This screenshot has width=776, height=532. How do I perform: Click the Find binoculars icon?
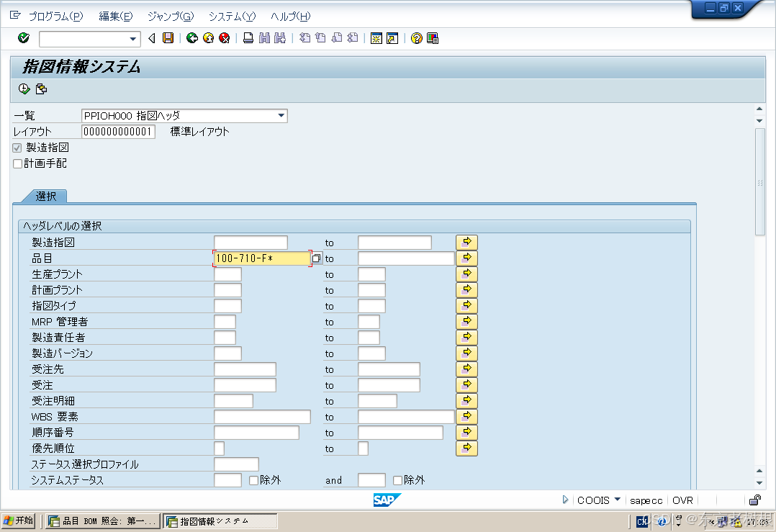[x=264, y=38]
